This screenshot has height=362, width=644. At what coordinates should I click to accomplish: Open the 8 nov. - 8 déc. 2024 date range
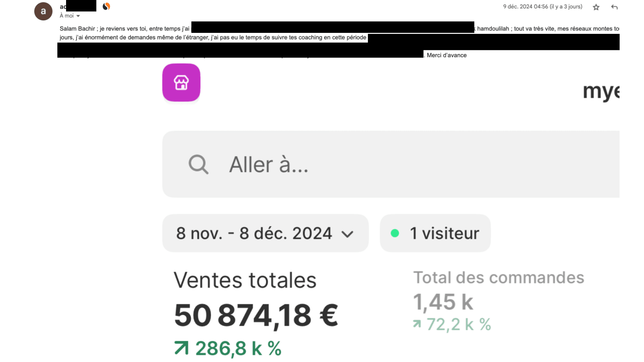click(x=254, y=233)
